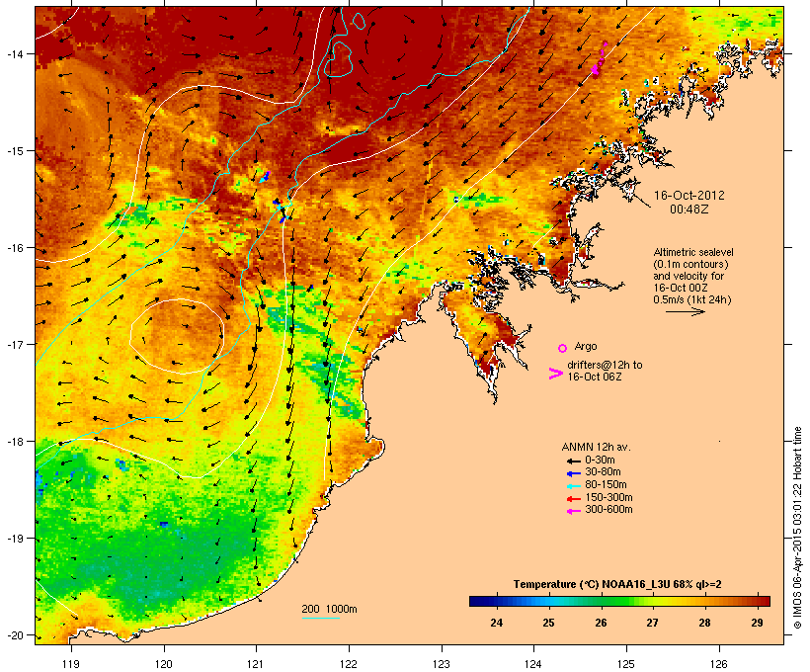Click the '0-30m' depth label

(600, 461)
